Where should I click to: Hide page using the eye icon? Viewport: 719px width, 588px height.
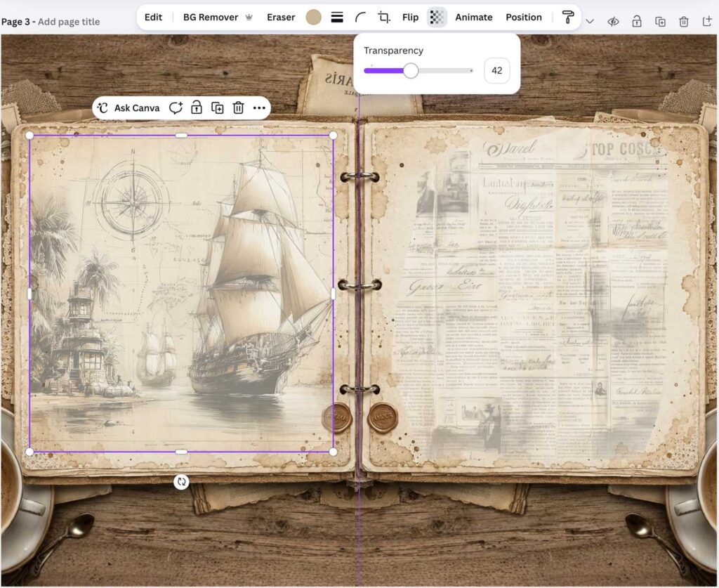[613, 22]
